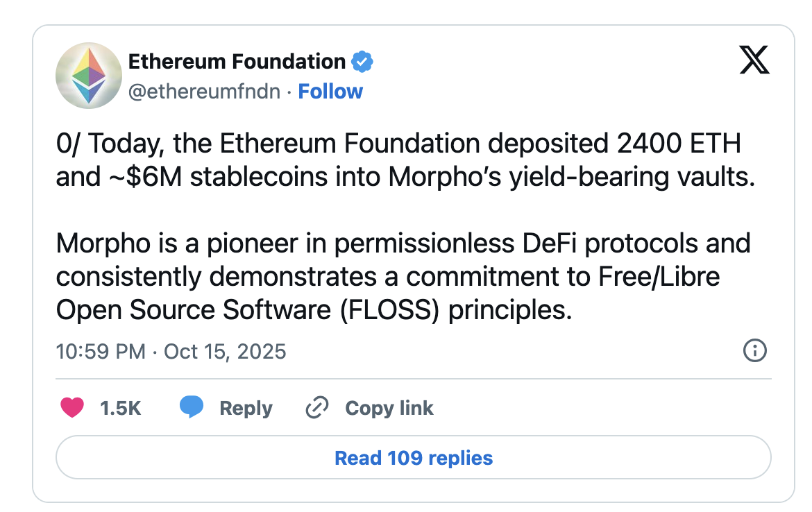The width and height of the screenshot is (812, 512).
Task: Open the Read 109 replies button
Action: coord(414,458)
